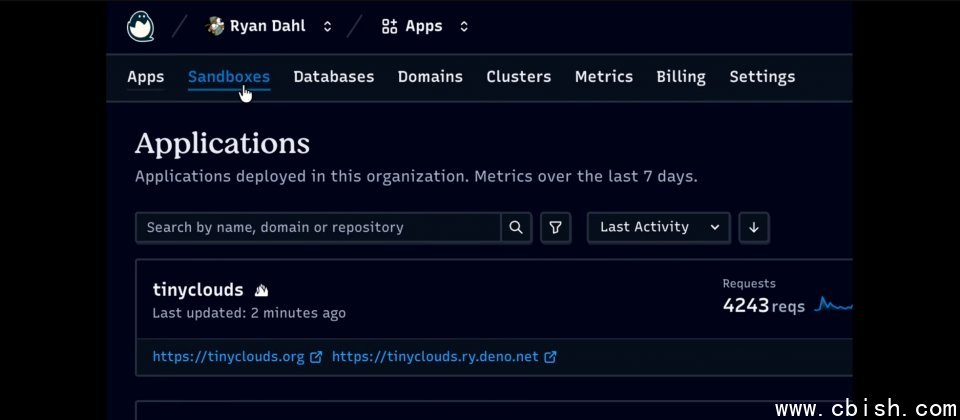Viewport: 960px width, 420px height.
Task: Expand the Apps breadcrumb switcher
Action: (464, 27)
